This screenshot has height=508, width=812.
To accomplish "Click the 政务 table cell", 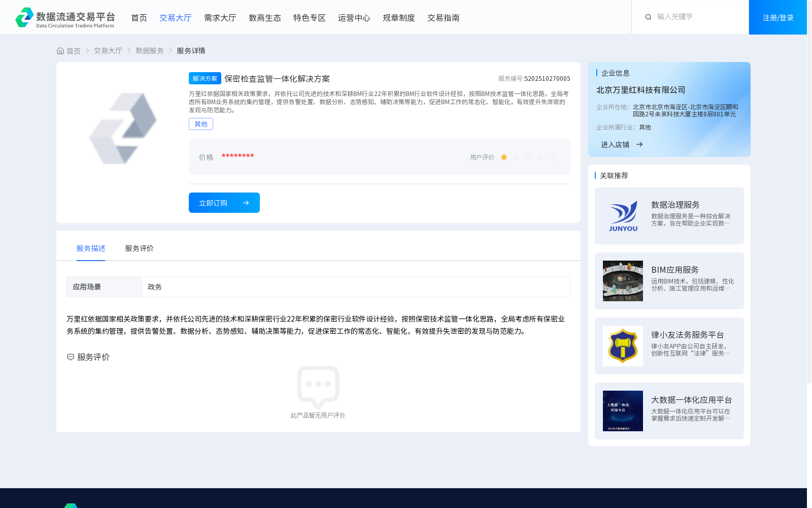I will coord(356,287).
